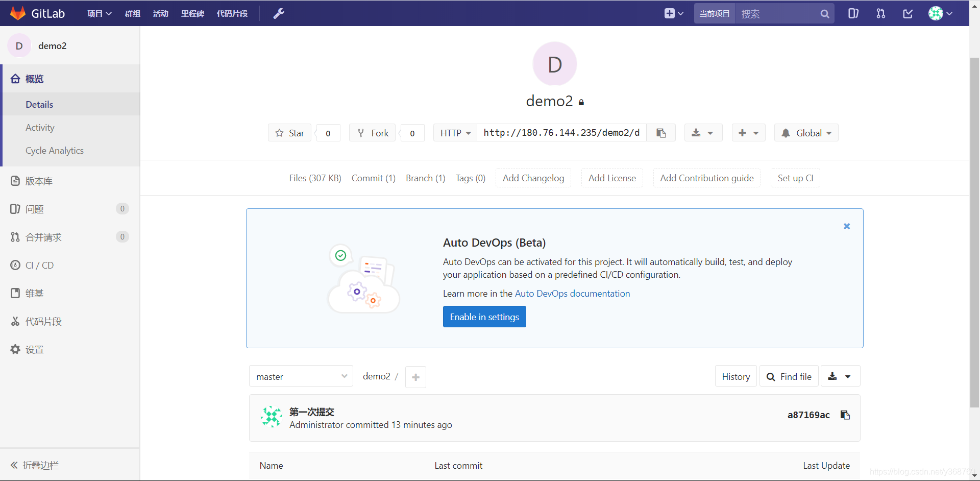Click the search magnifier icon
Screen dimensions: 980x481
pos(825,14)
